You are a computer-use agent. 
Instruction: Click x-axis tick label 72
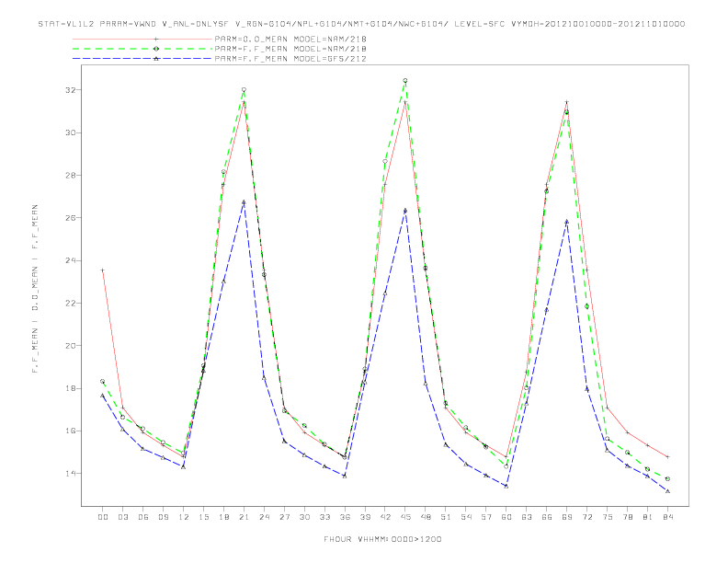coord(586,517)
